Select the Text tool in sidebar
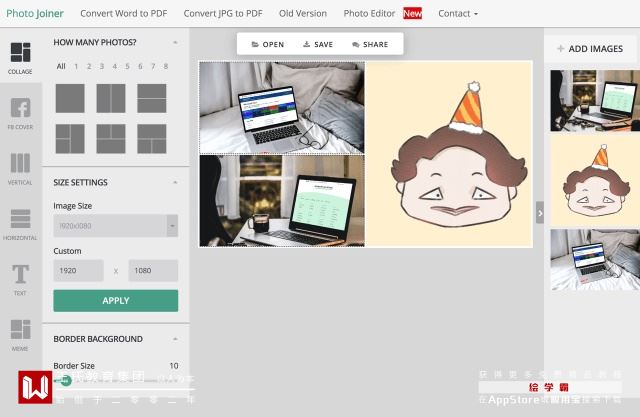 [x=20, y=279]
